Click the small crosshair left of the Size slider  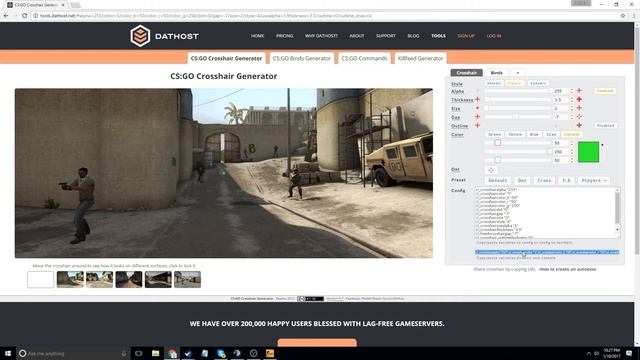(477, 108)
